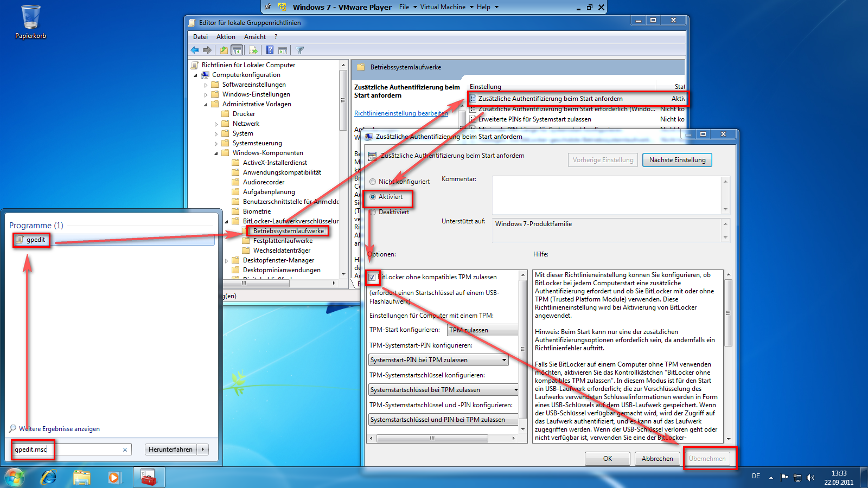Open Systemstartschlüssel und PIN dropdown
This screenshot has width=868, height=488.
[443, 420]
